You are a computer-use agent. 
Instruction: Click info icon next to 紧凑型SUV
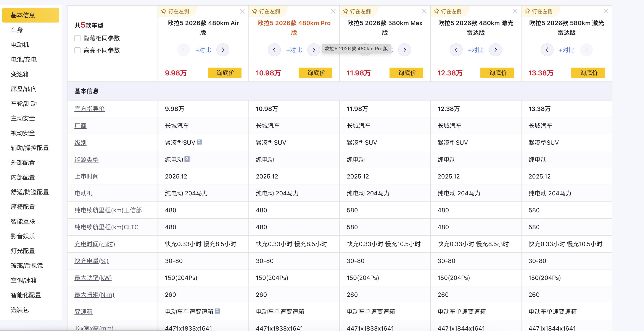coord(199,142)
